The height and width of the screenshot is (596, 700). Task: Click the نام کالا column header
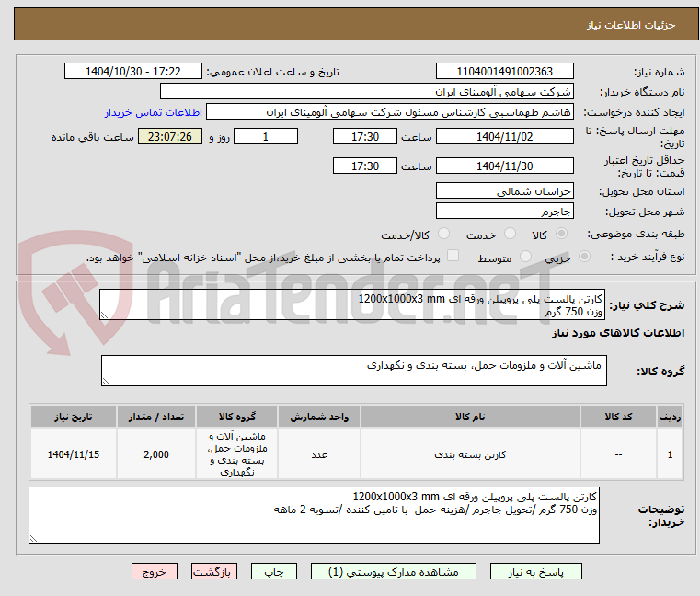click(x=470, y=417)
